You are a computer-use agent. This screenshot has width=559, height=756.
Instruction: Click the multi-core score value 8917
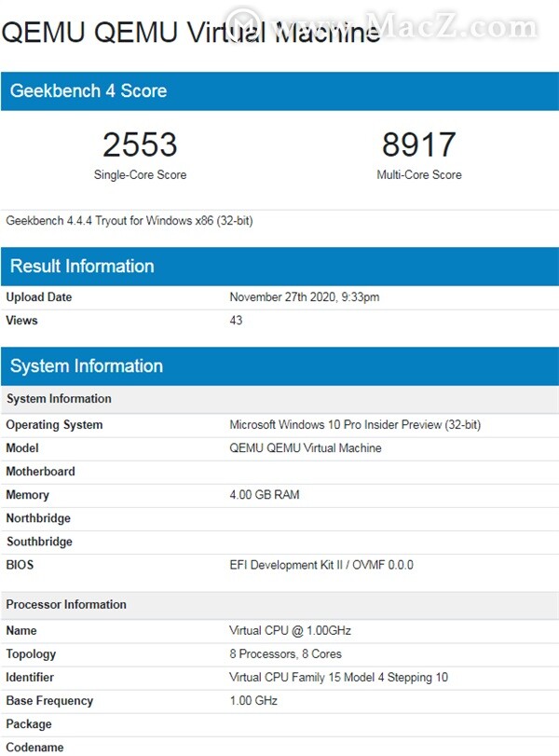point(418,144)
